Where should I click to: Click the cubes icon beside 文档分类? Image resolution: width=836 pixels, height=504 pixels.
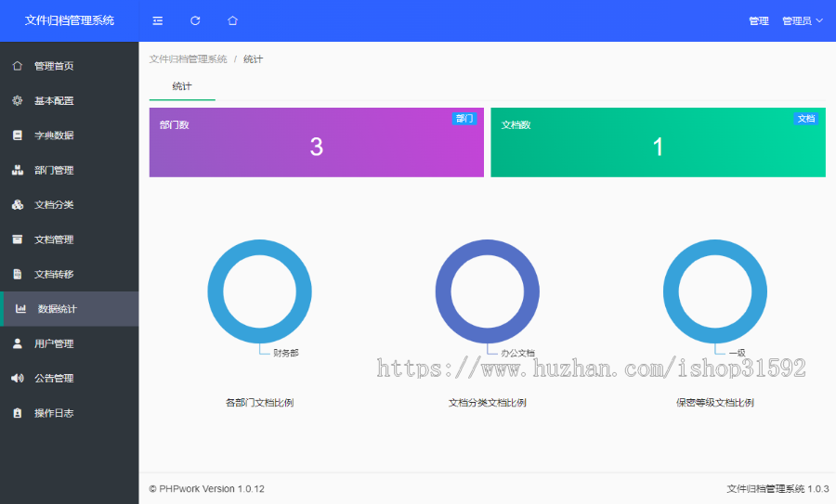(x=17, y=204)
